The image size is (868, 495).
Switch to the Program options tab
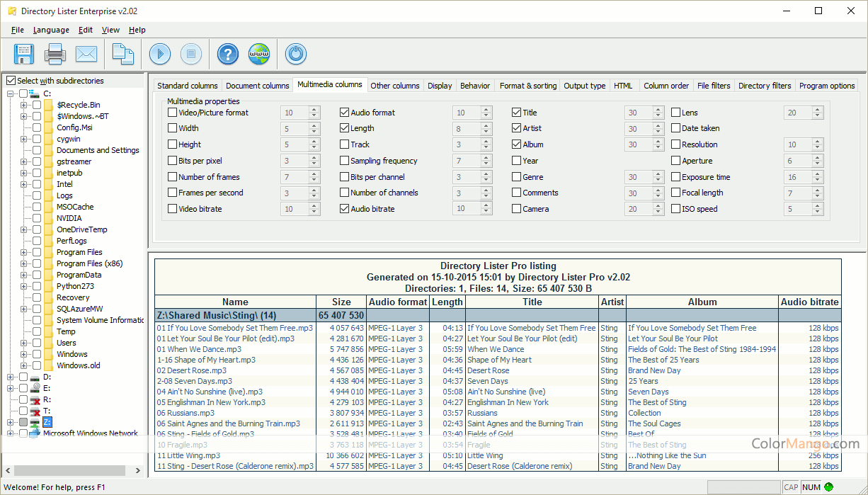coord(827,86)
